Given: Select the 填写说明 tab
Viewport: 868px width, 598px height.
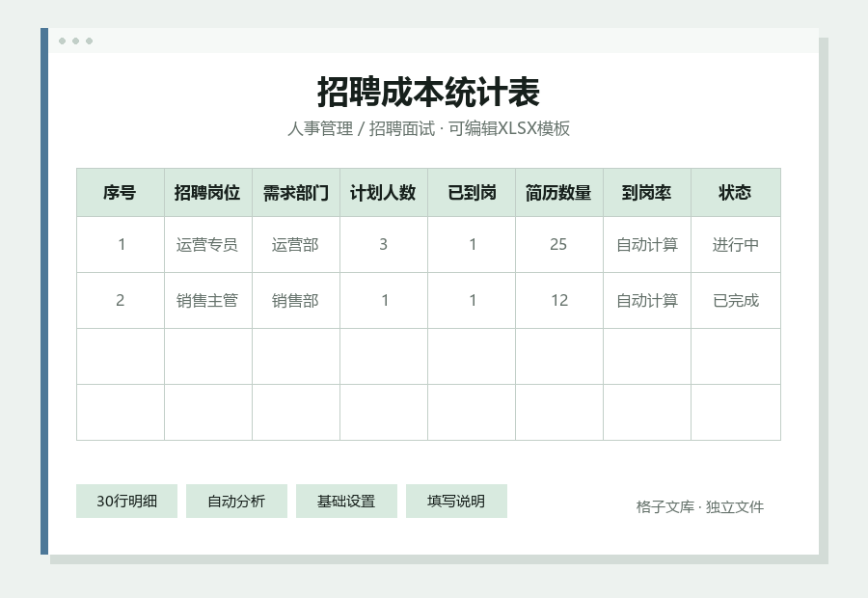Looking at the screenshot, I should pos(456,502).
